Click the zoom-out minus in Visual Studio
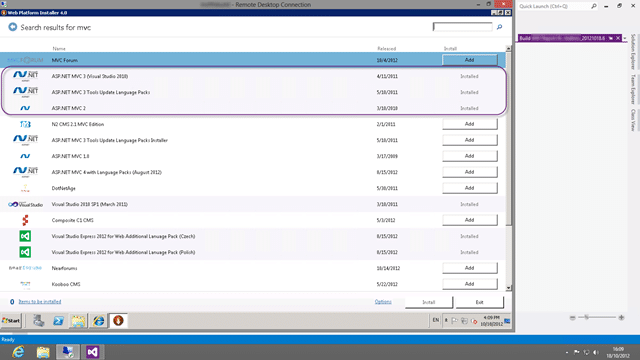This screenshot has width=640, height=360. coord(573,317)
